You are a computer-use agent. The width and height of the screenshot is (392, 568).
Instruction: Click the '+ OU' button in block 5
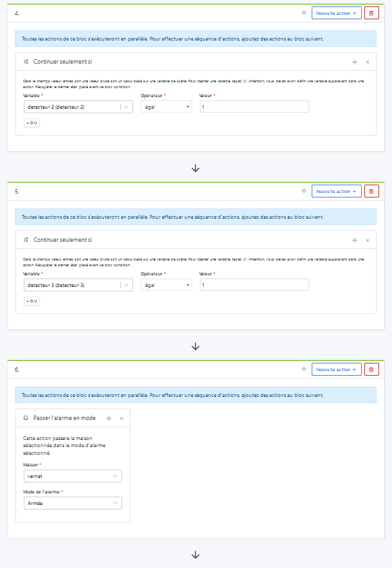(31, 300)
